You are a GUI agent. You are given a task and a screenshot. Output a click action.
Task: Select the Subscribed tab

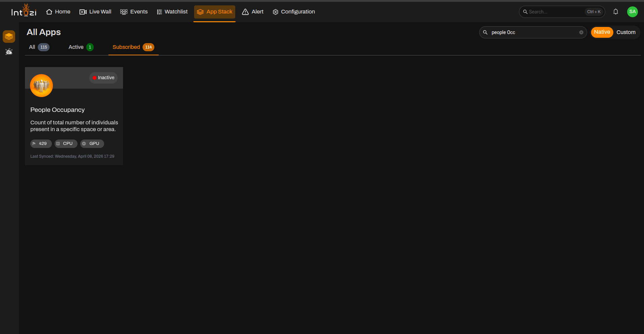click(133, 47)
